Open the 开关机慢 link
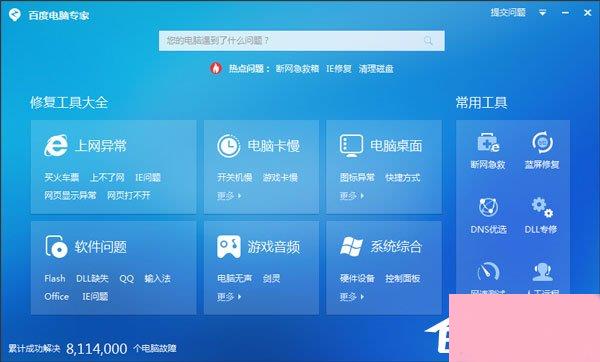Screen dimensions: 600x362 pos(235,178)
